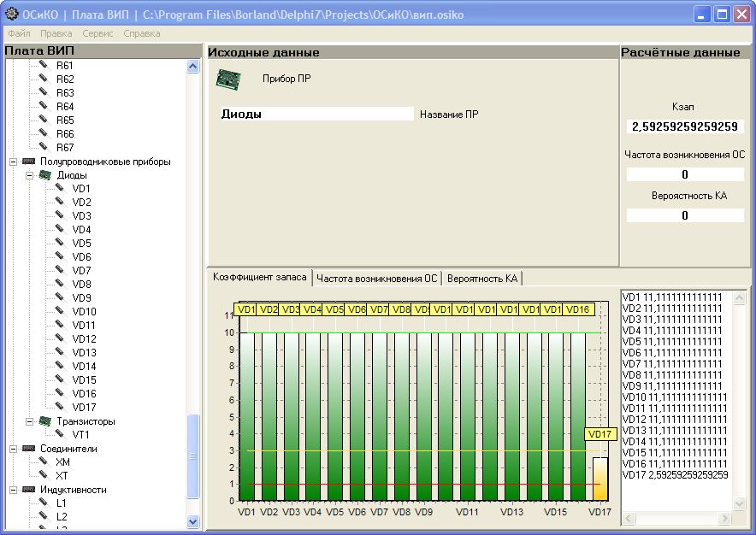Click the VD17 yellow label in chart
Image resolution: width=756 pixels, height=535 pixels.
click(599, 434)
